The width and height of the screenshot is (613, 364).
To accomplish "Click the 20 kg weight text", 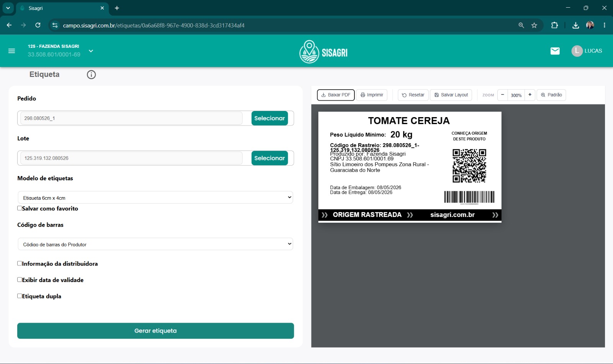I will click(402, 135).
